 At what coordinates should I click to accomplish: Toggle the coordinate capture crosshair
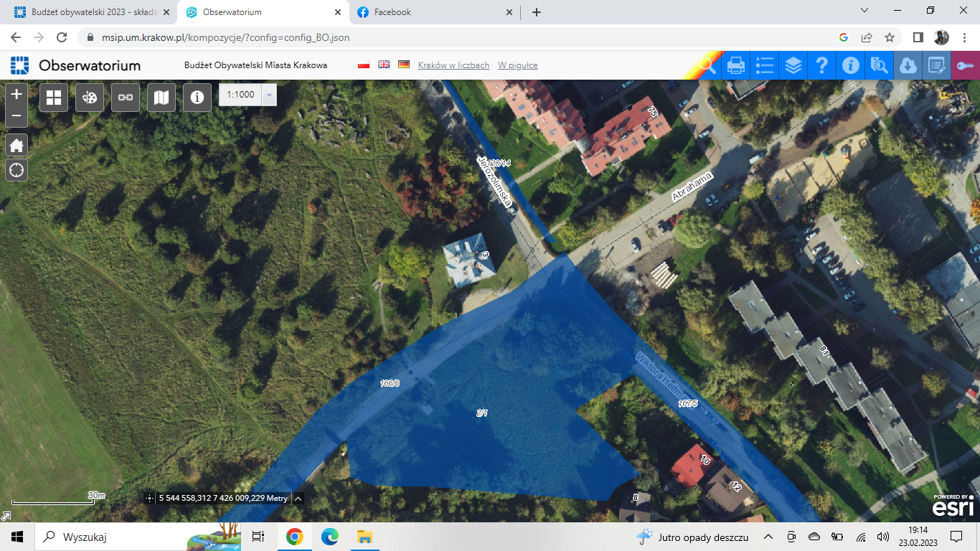pos(149,498)
